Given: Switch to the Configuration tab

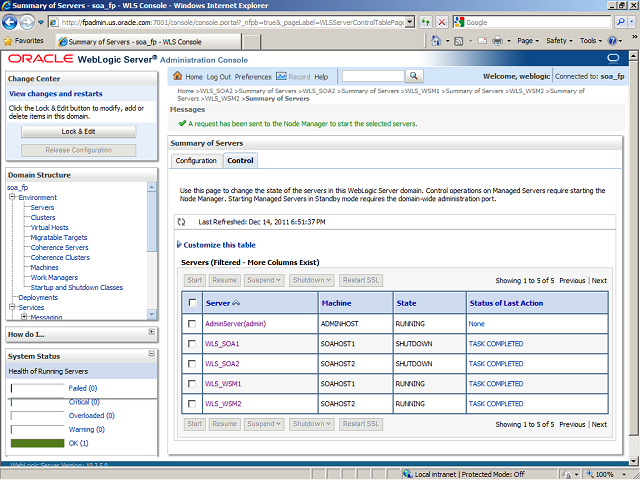Looking at the screenshot, I should 196,160.
